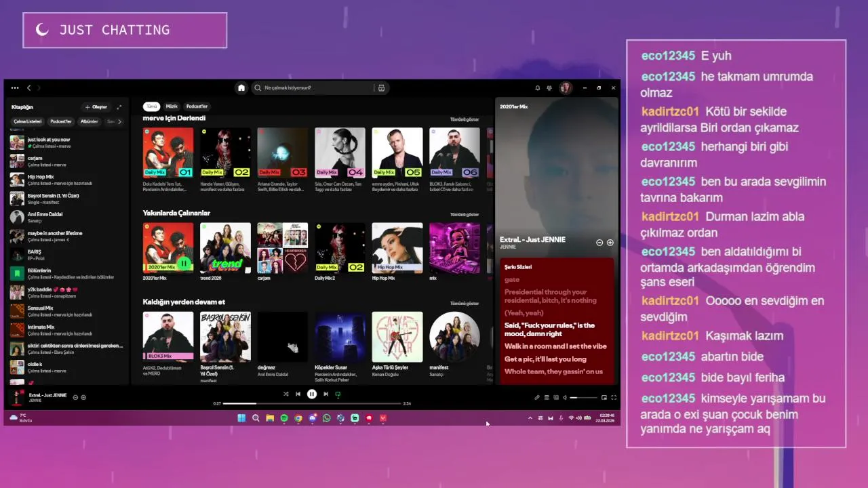
Task: Expand hidden system tray icons chevron
Action: pos(530,418)
